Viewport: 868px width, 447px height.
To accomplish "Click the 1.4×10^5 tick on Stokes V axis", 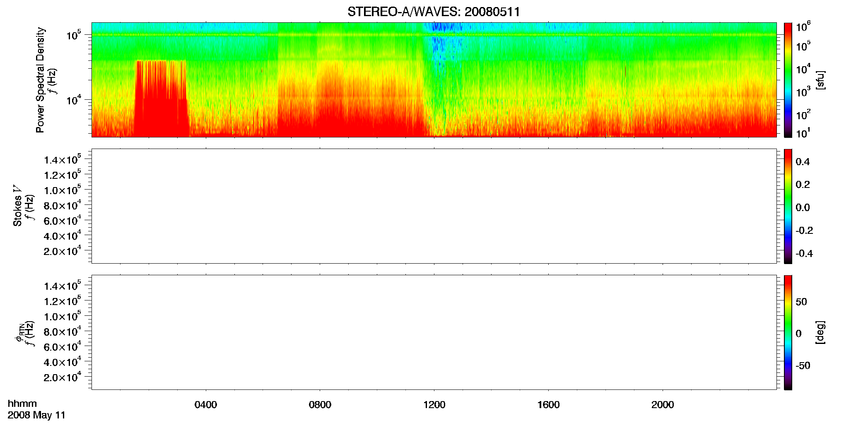I will (x=63, y=159).
